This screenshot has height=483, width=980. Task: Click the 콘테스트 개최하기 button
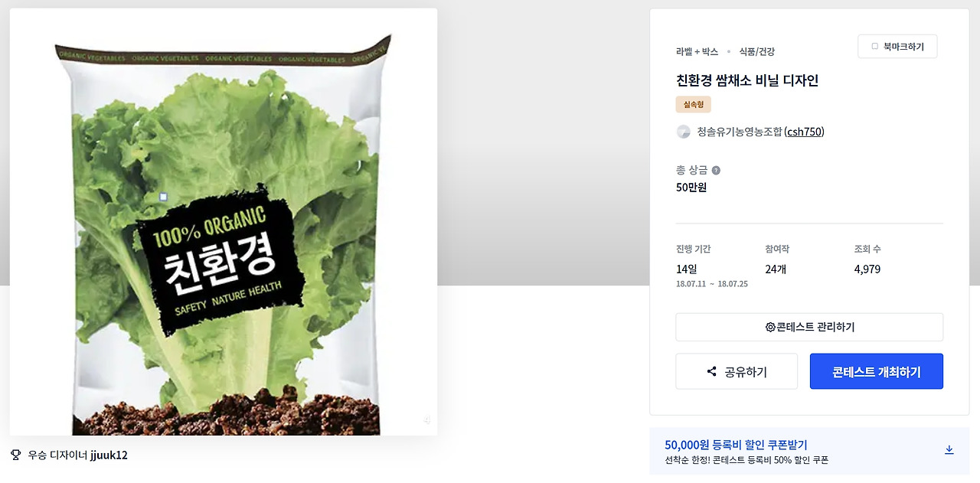(877, 371)
